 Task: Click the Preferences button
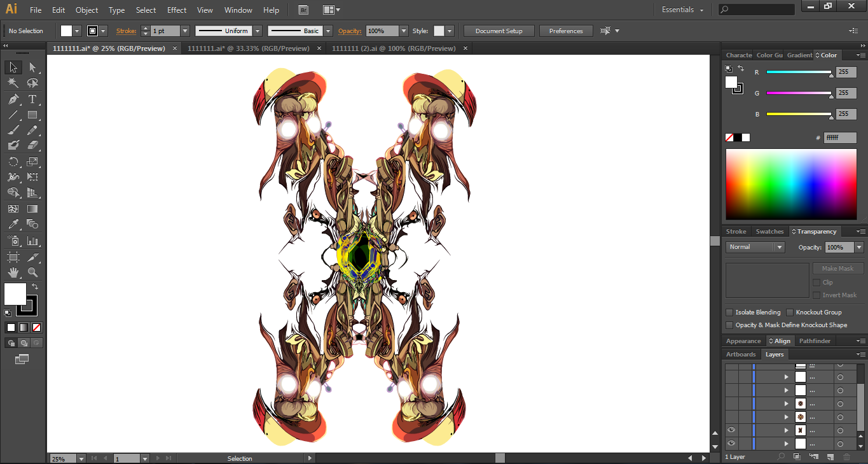[x=565, y=31]
